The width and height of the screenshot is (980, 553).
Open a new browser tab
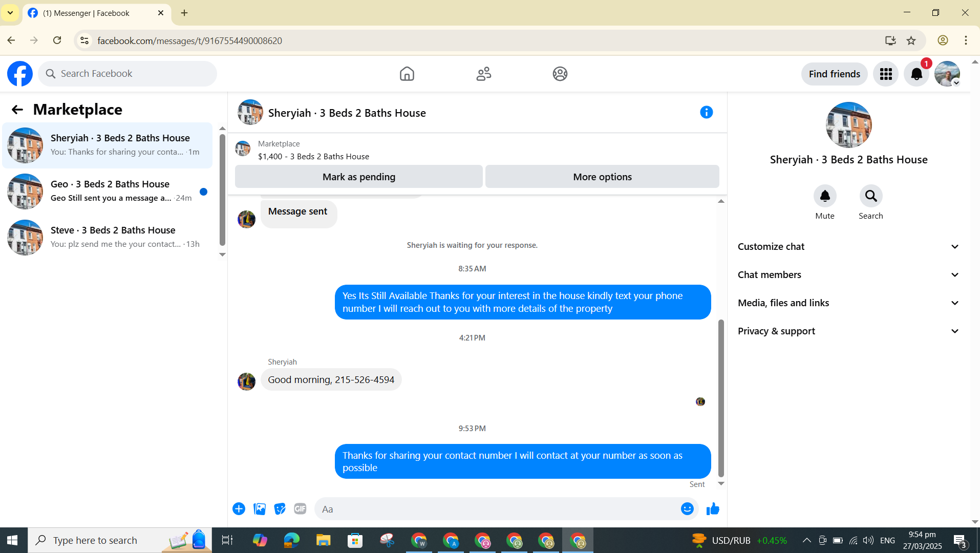pyautogui.click(x=184, y=13)
